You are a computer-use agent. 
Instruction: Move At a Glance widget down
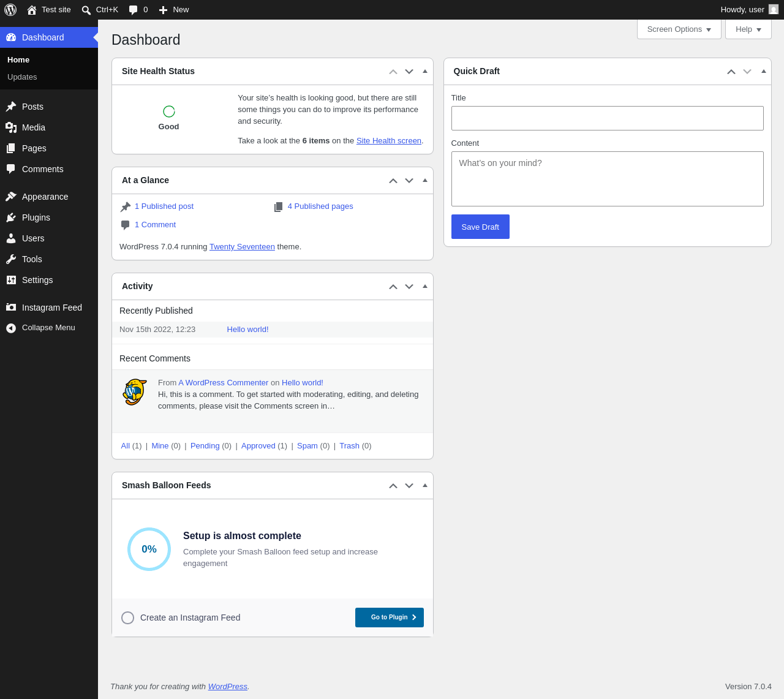[x=409, y=181]
